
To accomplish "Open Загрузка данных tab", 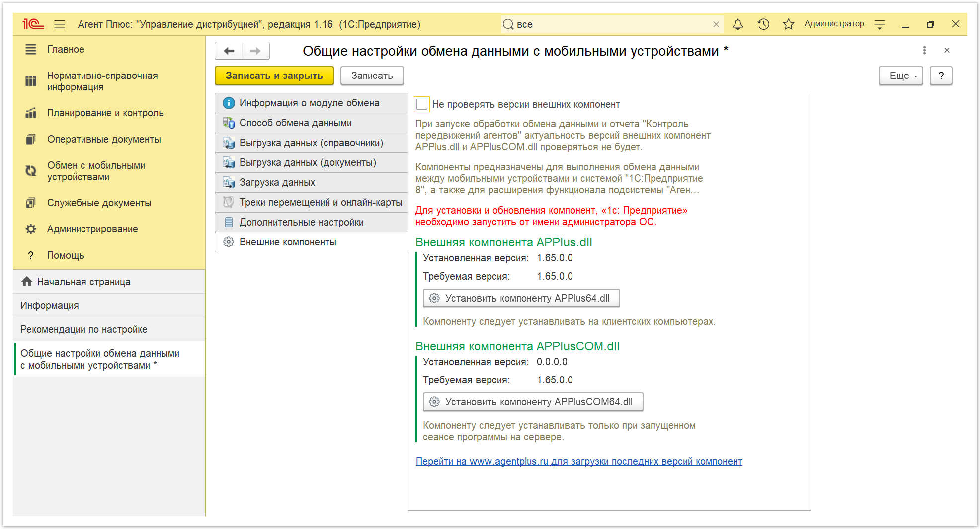I will click(x=311, y=182).
